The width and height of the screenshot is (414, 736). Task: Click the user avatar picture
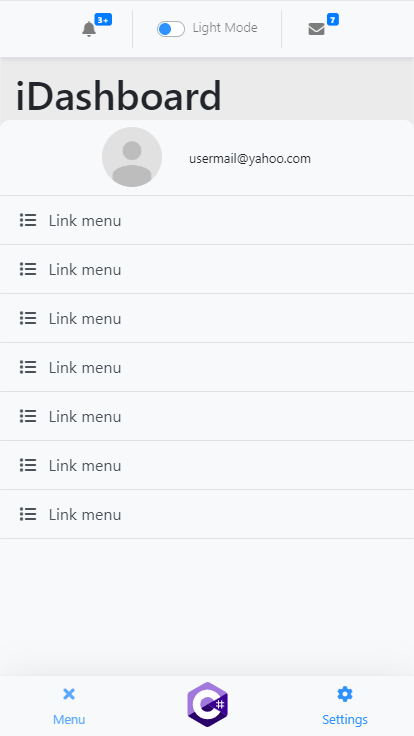tap(132, 157)
